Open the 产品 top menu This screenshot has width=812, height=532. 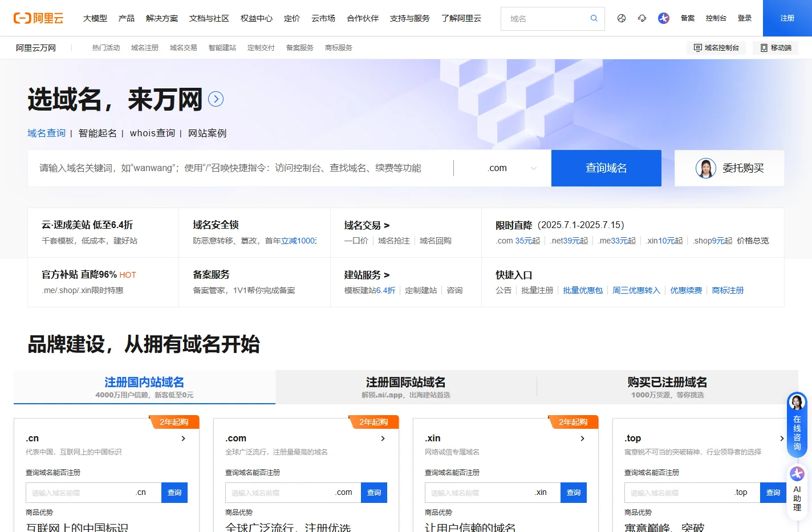(127, 18)
